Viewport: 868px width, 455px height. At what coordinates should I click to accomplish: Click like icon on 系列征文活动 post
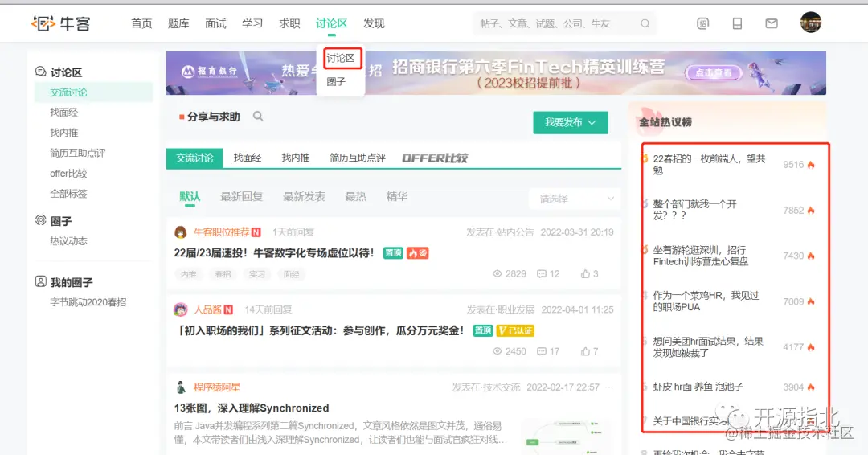[585, 351]
